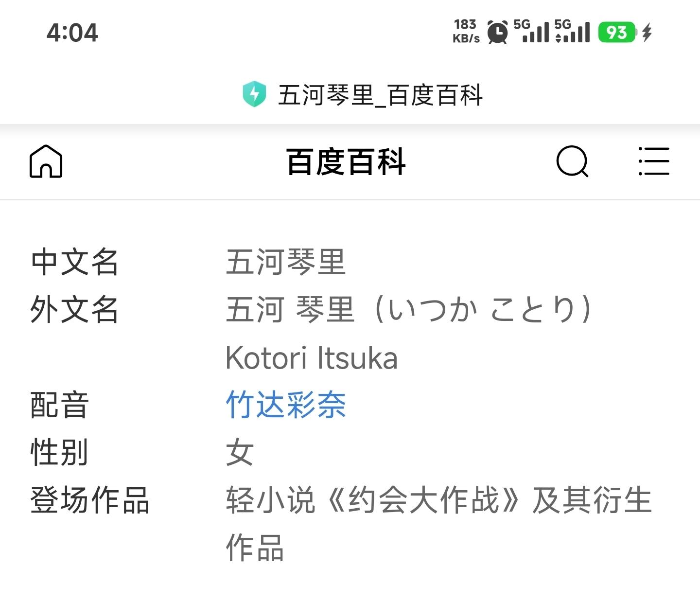
Task: Tap the green shield security icon
Action: 254,94
